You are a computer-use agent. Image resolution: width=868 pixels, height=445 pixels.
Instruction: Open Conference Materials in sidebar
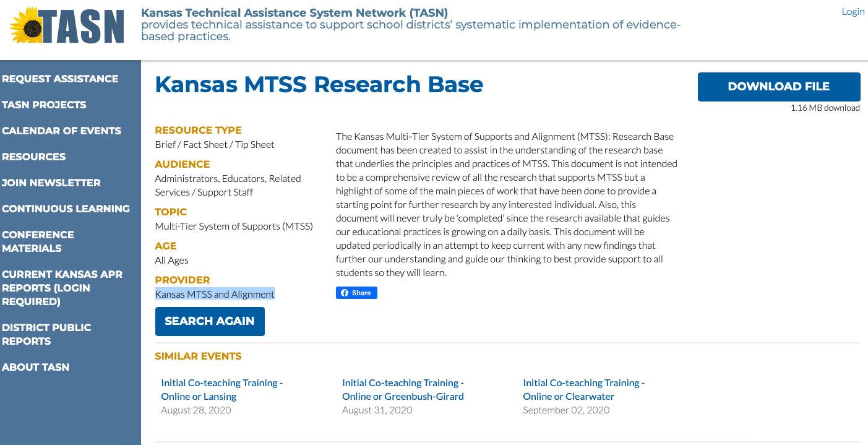point(38,241)
